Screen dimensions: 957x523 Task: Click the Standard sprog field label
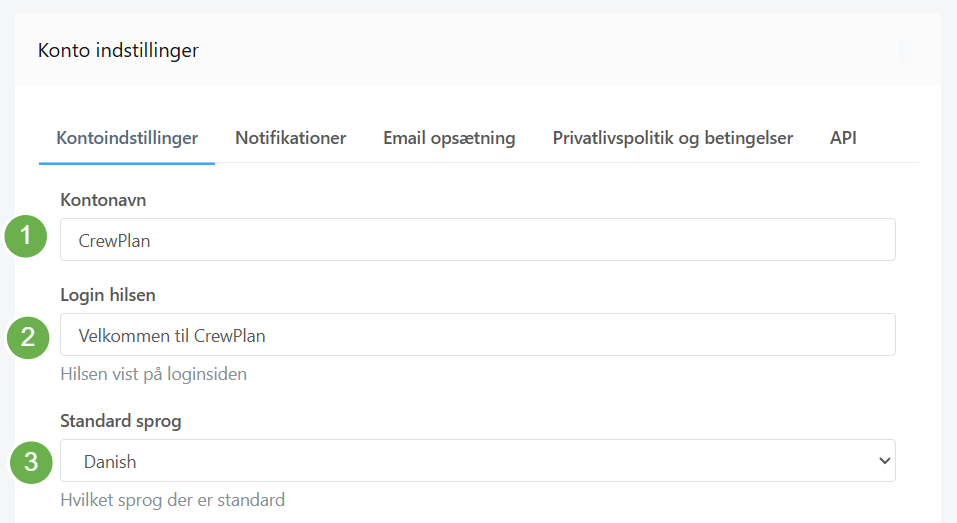pyautogui.click(x=121, y=422)
